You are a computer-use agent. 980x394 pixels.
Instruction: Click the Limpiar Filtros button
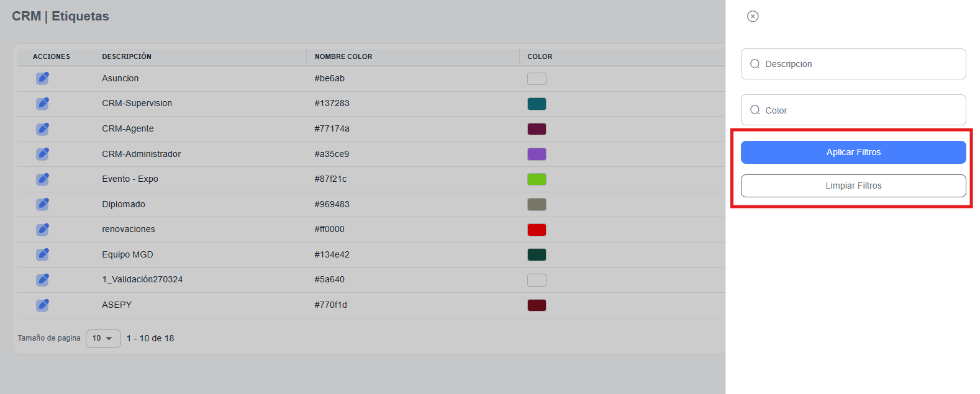[853, 186]
